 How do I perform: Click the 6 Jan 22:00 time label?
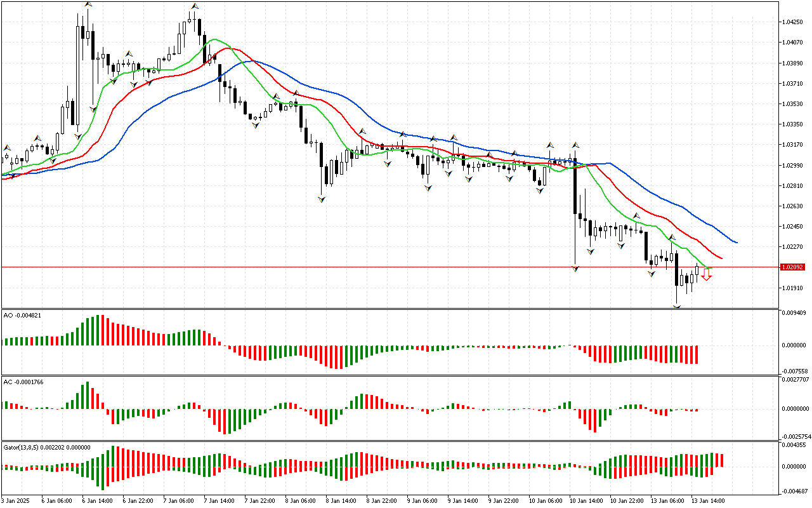(138, 500)
